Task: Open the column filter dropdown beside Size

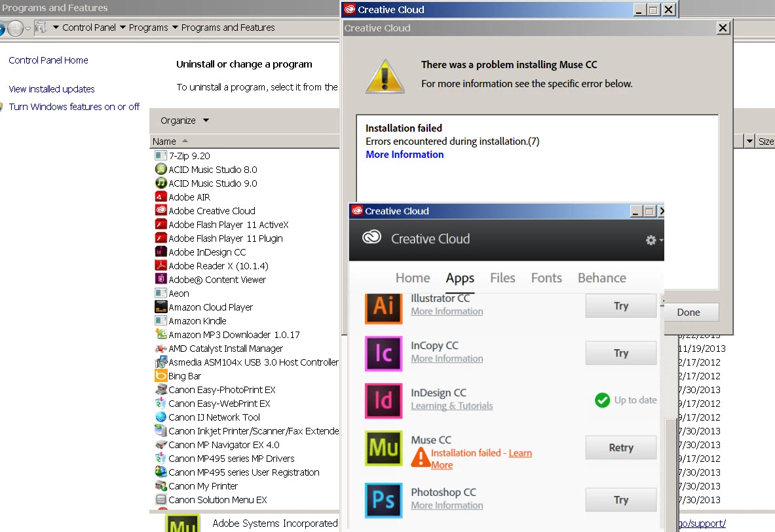Action: [x=749, y=142]
